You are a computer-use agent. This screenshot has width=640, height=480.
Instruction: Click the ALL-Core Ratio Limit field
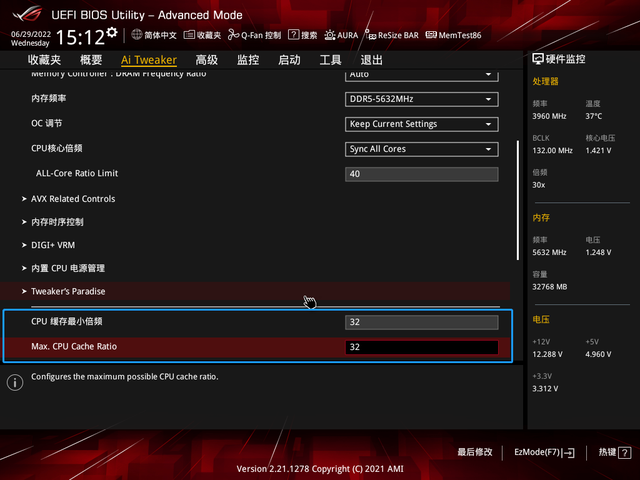pyautogui.click(x=422, y=174)
